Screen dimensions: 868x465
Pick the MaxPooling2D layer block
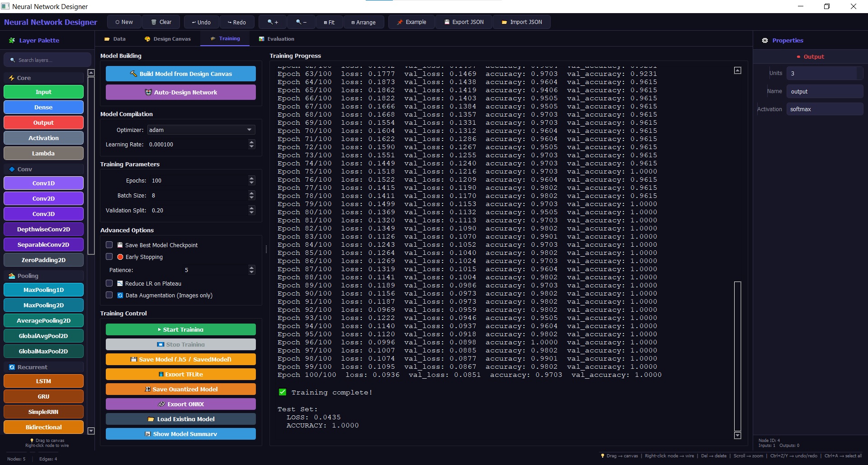(43, 305)
